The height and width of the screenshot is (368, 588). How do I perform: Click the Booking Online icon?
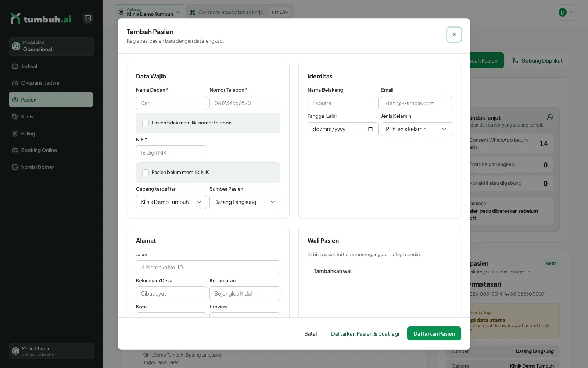(x=15, y=150)
